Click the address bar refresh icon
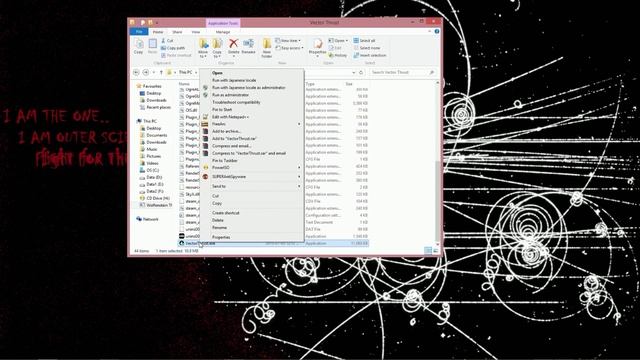Image resolution: width=640 pixels, height=360 pixels. [x=361, y=72]
